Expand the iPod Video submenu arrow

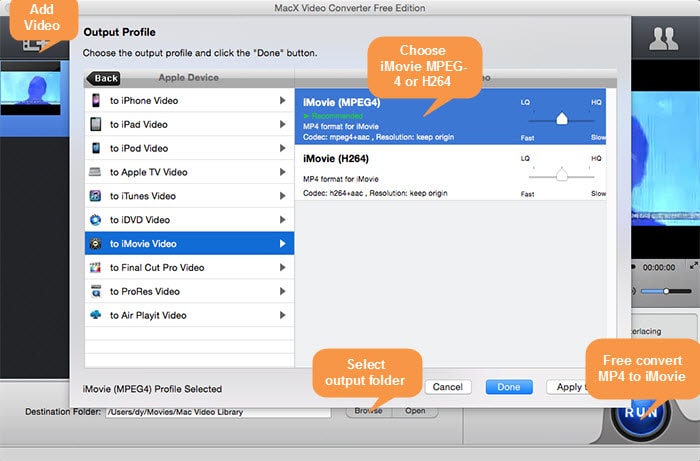(x=282, y=148)
